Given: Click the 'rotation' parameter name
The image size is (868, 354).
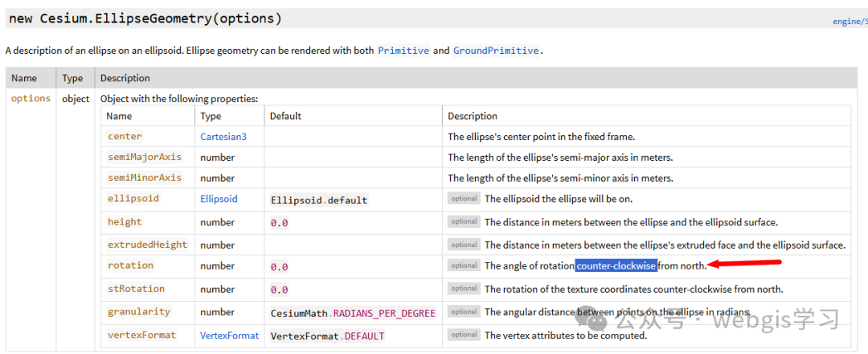Looking at the screenshot, I should [130, 265].
